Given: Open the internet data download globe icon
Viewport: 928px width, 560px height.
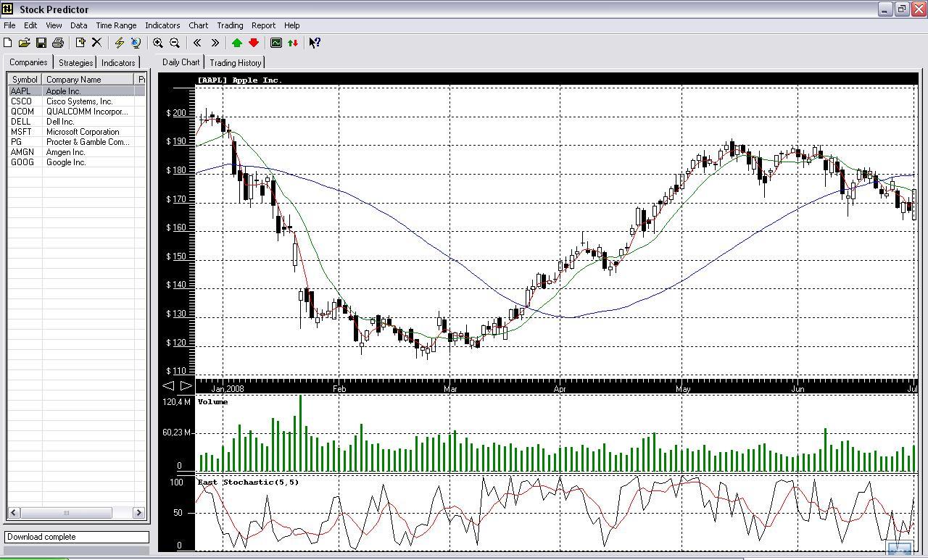Looking at the screenshot, I should click(x=136, y=43).
